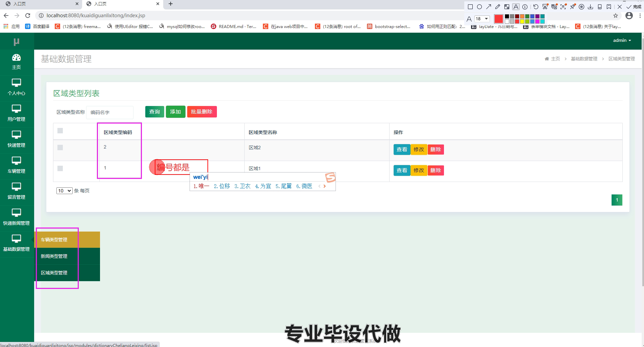Screen dimensions: 644x347
Task: Expand the admin user dropdown
Action: pos(622,40)
